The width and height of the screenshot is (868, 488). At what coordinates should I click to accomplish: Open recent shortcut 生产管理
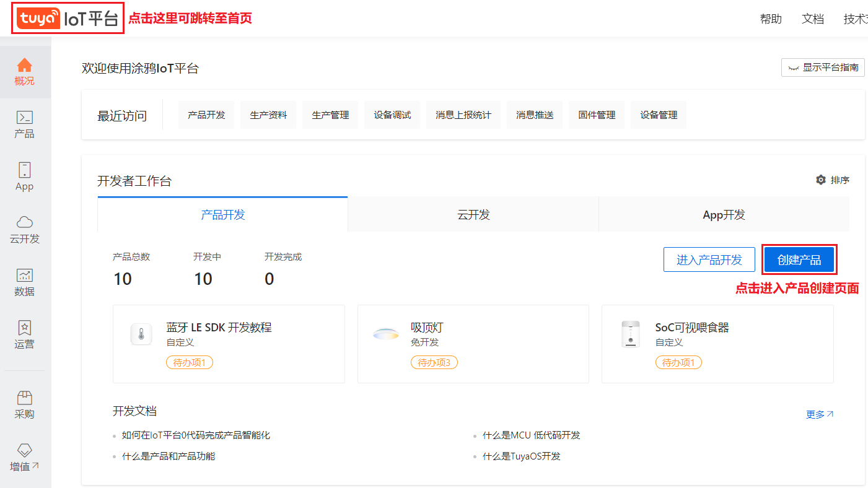coord(330,115)
